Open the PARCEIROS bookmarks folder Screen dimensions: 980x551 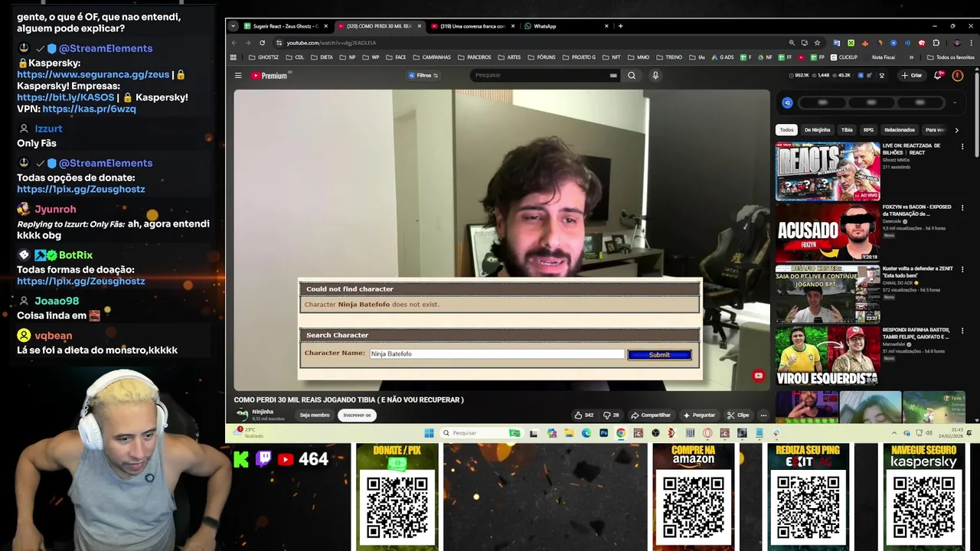click(x=474, y=57)
